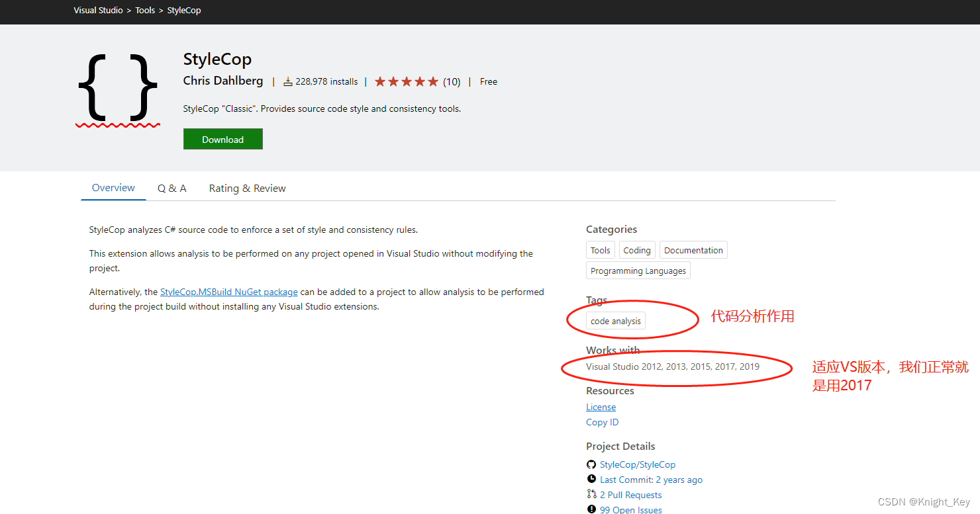Screen dimensions: 980x514
Task: Click the (10) review count
Action: click(x=452, y=82)
